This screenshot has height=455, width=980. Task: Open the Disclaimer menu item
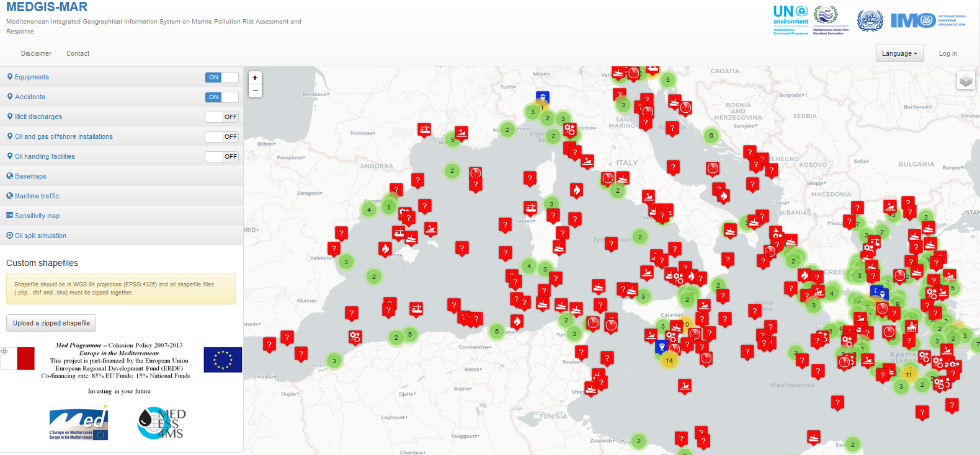pyautogui.click(x=36, y=53)
